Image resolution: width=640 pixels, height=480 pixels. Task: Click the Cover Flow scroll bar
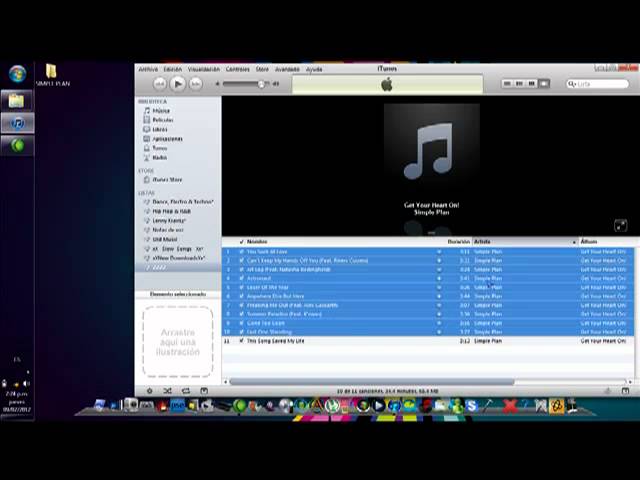431,233
